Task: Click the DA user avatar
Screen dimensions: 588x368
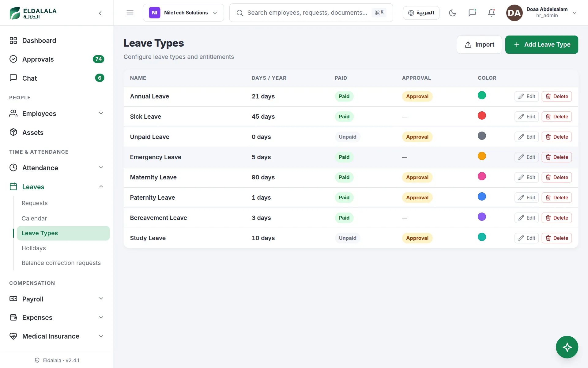Action: pos(514,13)
